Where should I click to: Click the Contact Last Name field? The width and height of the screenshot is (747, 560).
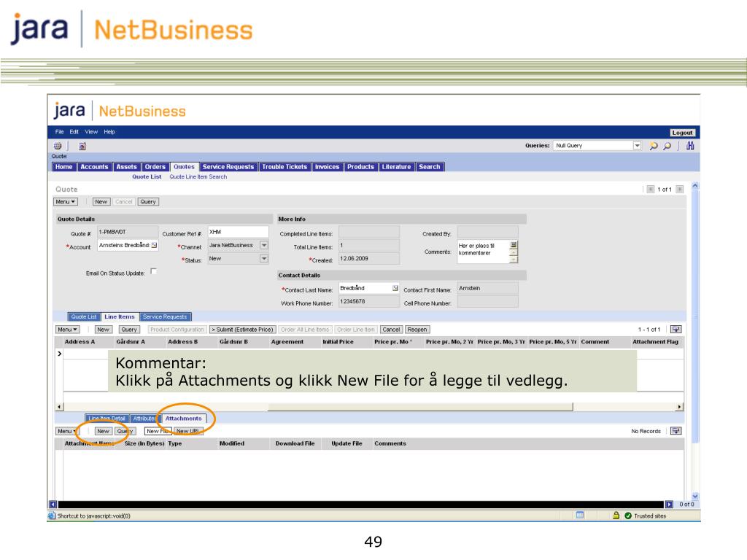365,288
